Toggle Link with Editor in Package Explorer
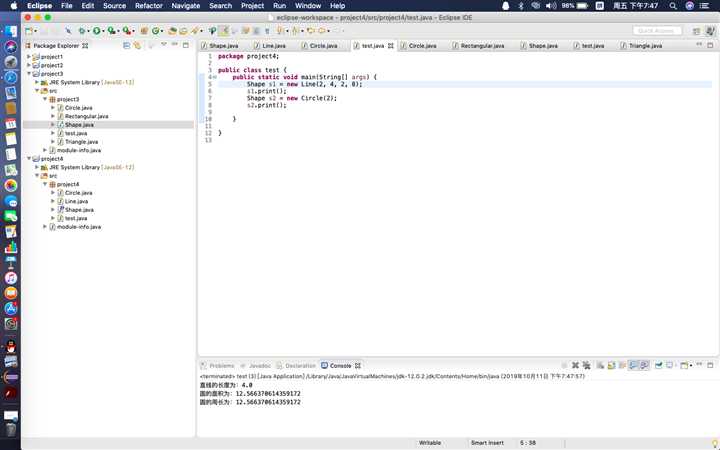Image resolution: width=720 pixels, height=450 pixels. (x=137, y=45)
